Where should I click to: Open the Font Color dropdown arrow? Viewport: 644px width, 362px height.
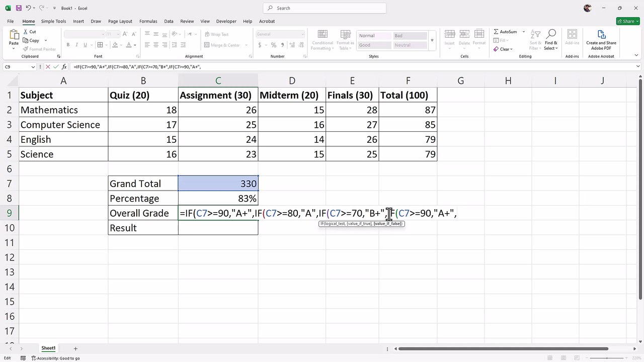pos(135,45)
